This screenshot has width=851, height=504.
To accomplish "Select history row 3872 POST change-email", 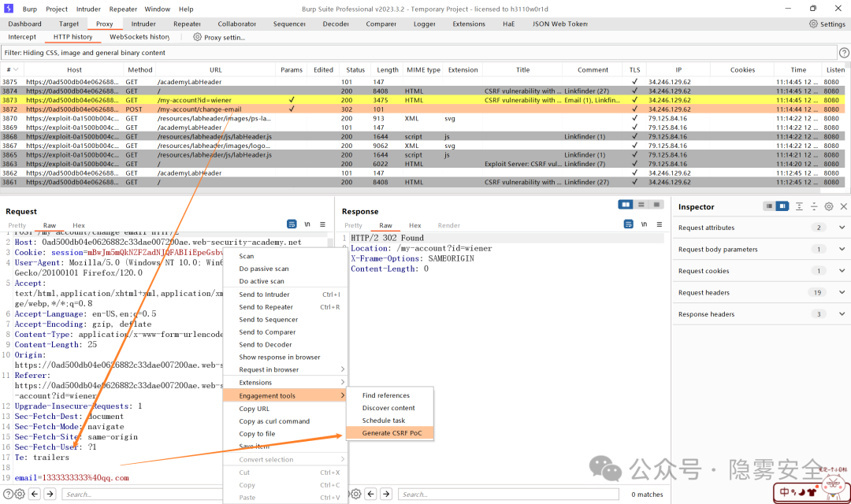I will point(423,109).
